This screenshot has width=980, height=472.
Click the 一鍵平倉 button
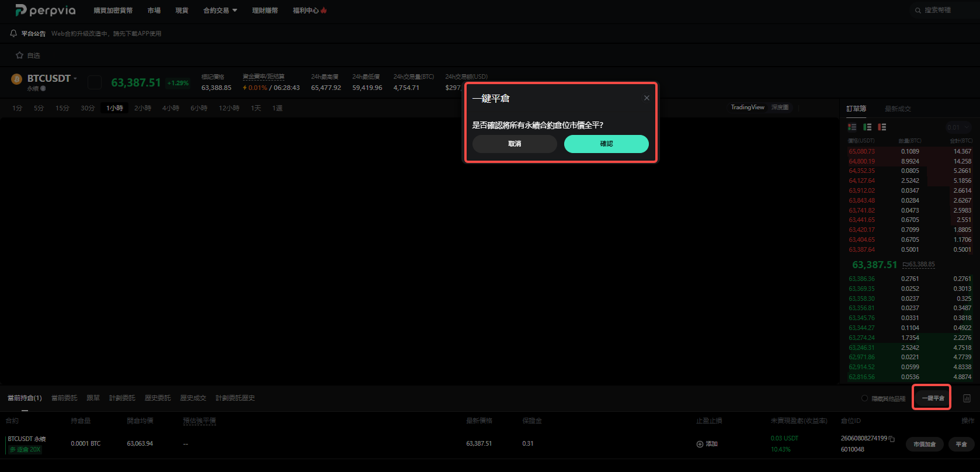(933, 398)
